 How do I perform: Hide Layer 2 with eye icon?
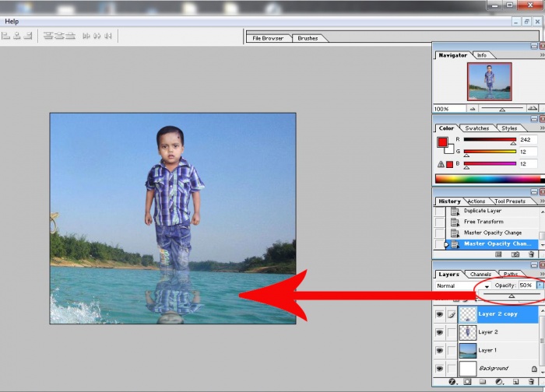click(x=439, y=332)
